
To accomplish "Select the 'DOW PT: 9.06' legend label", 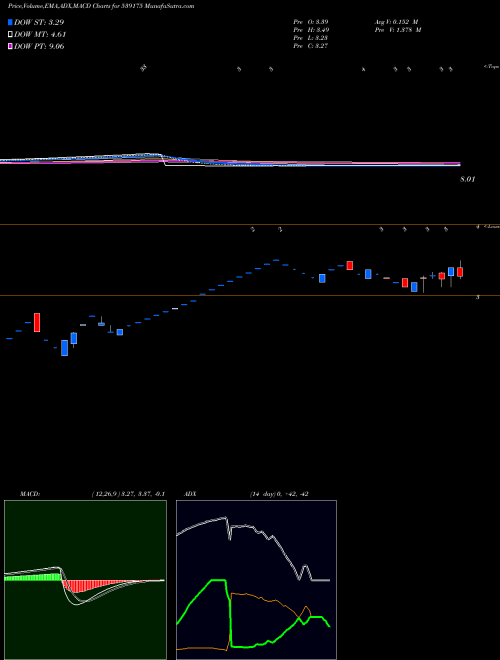I will coord(39,46).
